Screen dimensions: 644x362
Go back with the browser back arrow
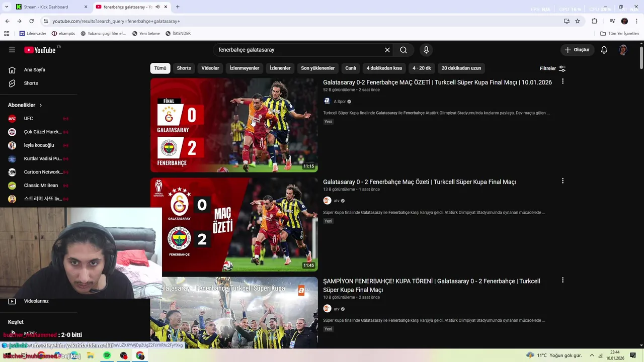(x=7, y=21)
